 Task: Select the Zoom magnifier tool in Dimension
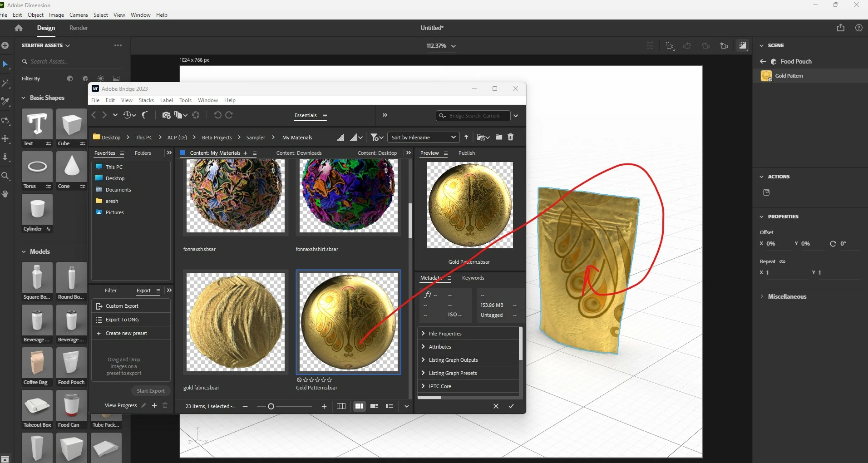tap(5, 176)
